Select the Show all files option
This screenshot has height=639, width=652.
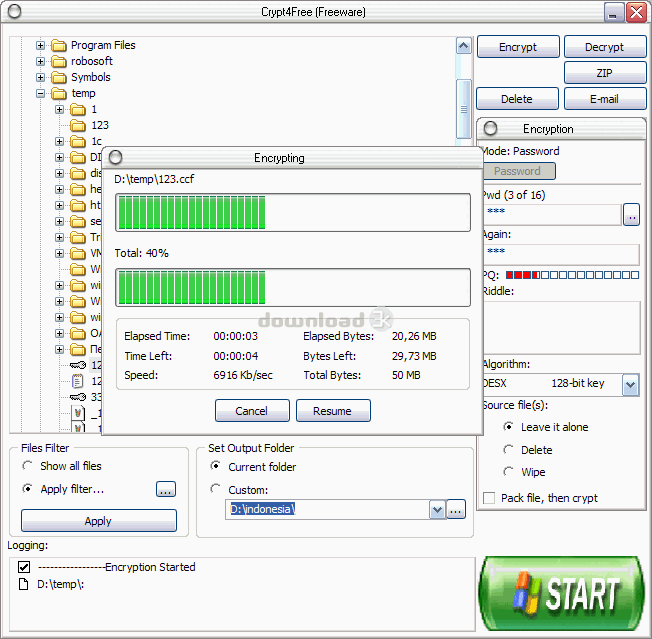(28, 466)
